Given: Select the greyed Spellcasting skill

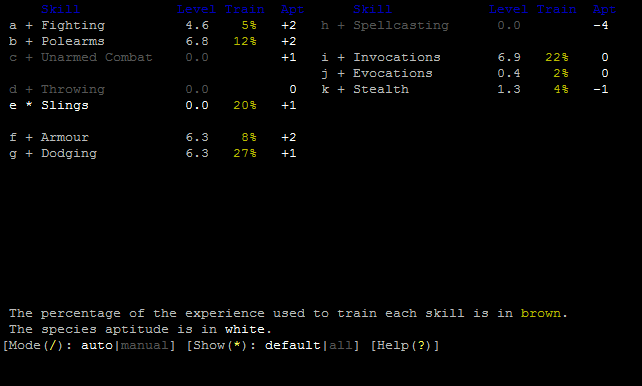Looking at the screenshot, I should point(465,25).
